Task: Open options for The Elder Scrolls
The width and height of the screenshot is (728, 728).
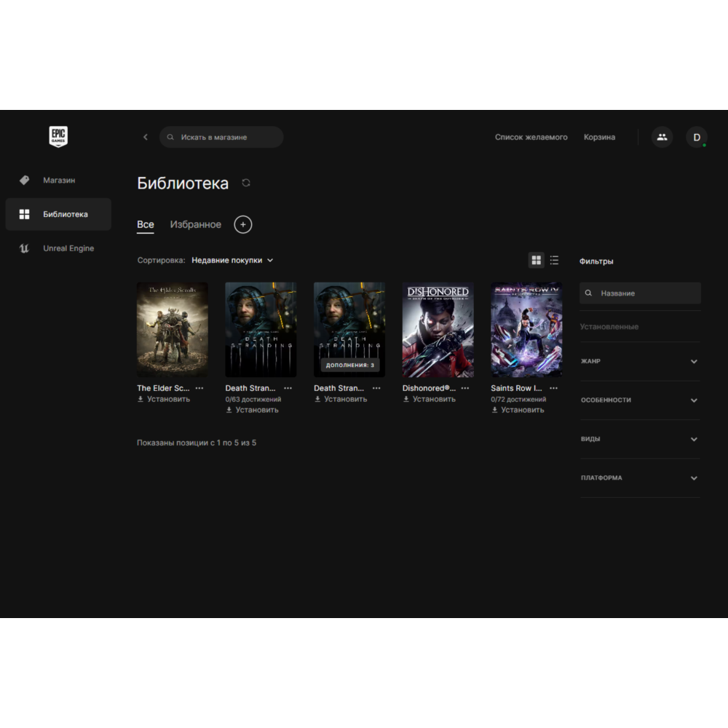Action: [199, 388]
